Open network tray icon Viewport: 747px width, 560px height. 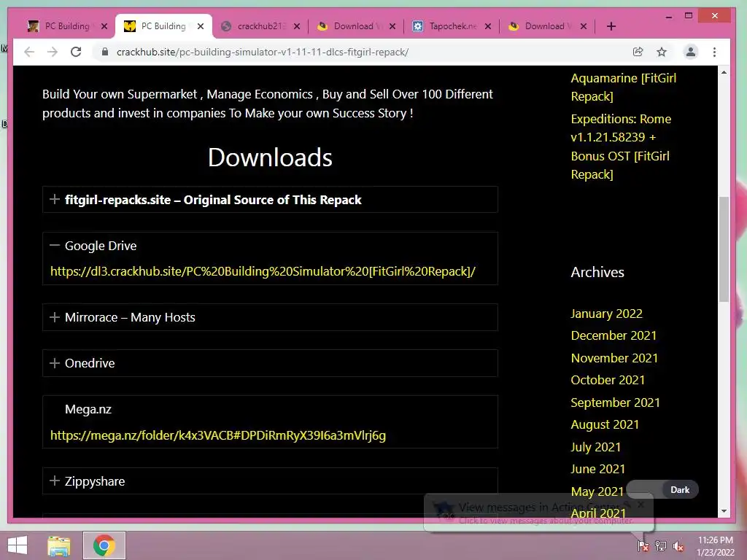pyautogui.click(x=660, y=546)
